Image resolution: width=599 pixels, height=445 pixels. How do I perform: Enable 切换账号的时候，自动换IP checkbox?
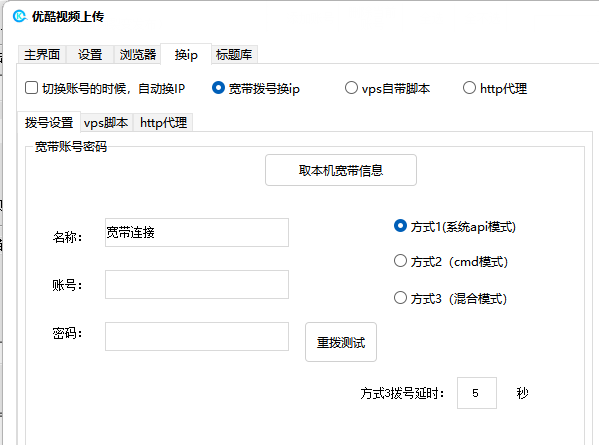pyautogui.click(x=31, y=88)
